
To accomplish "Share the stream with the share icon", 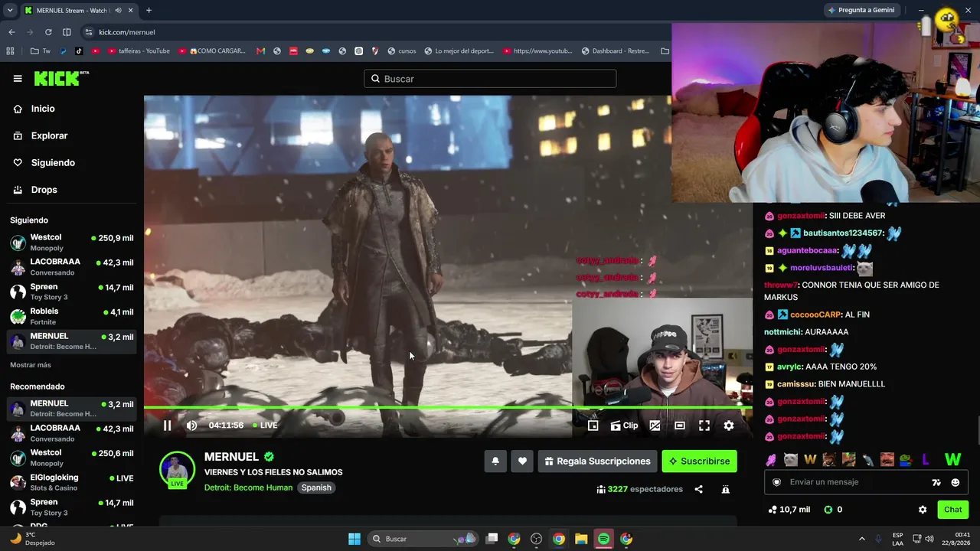I will (698, 489).
